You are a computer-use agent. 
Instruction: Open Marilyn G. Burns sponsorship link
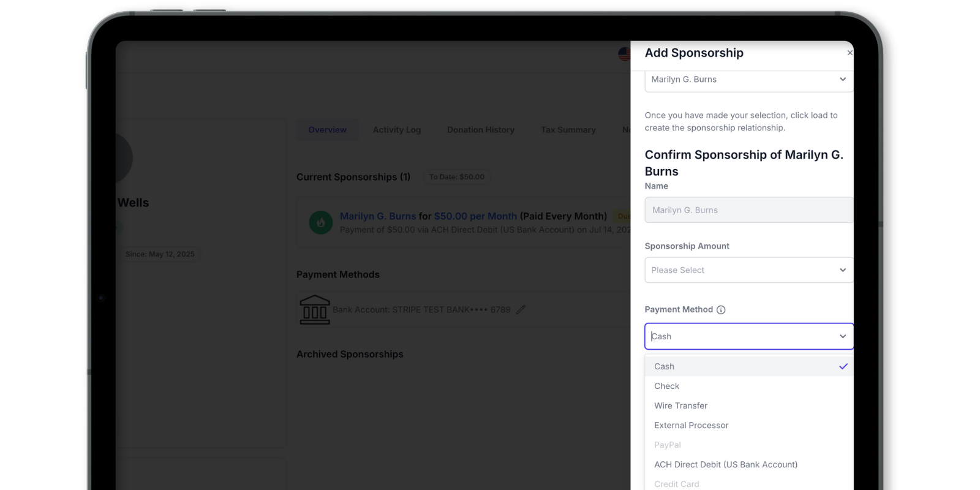(378, 216)
